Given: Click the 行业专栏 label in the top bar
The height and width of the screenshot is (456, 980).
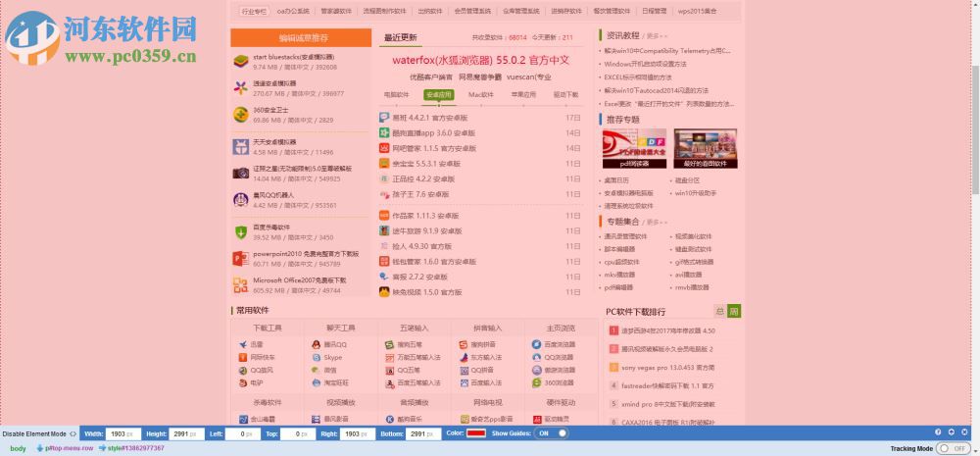Looking at the screenshot, I should tap(253, 11).
